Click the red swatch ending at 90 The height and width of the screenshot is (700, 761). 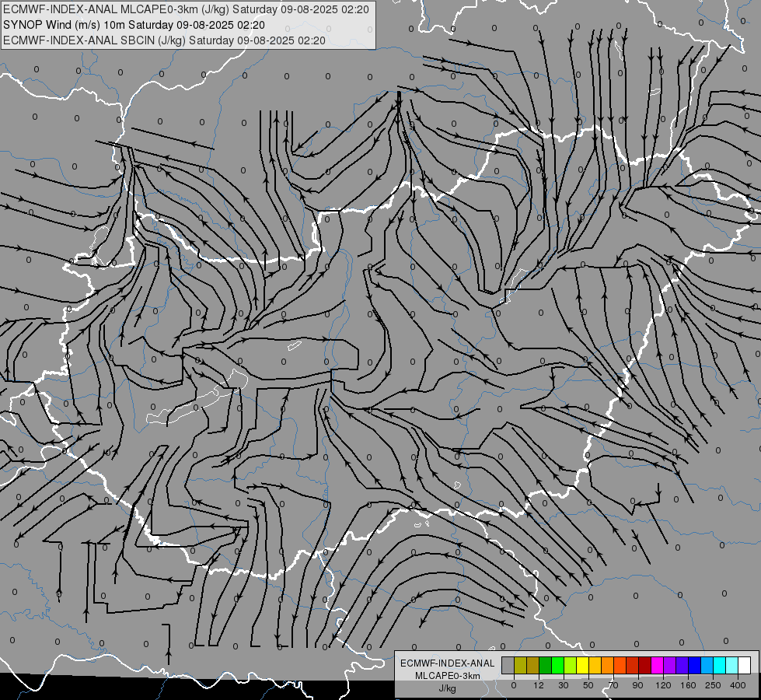pyautogui.click(x=633, y=665)
